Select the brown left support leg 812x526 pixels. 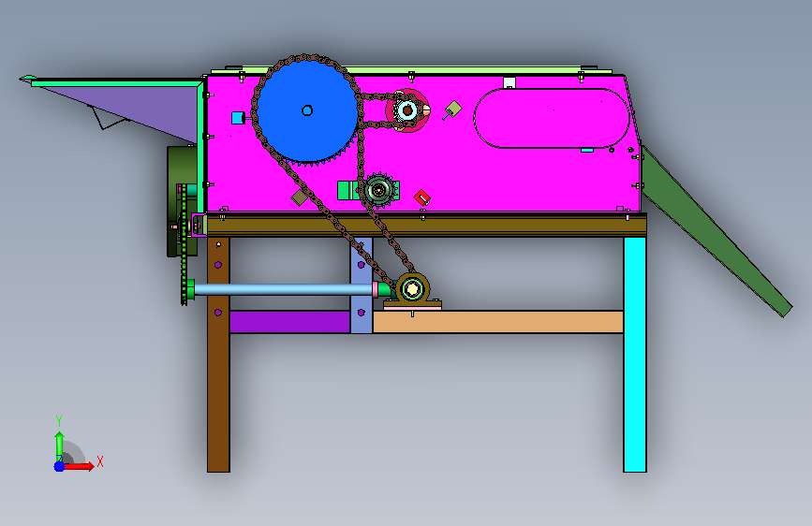[218, 354]
